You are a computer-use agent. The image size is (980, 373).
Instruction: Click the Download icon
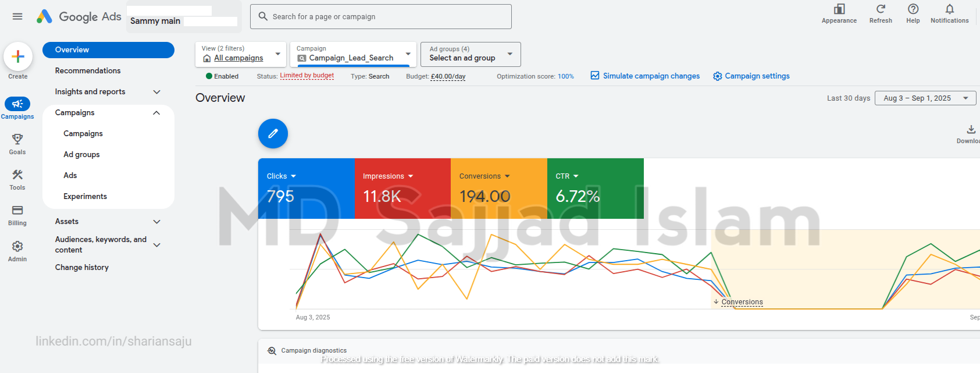coord(971,129)
